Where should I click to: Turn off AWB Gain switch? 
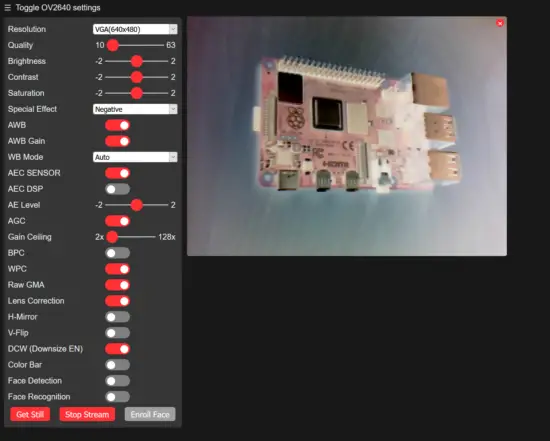pyautogui.click(x=118, y=141)
